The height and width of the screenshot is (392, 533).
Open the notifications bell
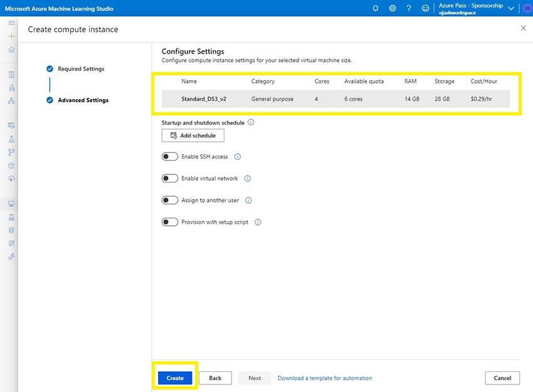click(376, 8)
